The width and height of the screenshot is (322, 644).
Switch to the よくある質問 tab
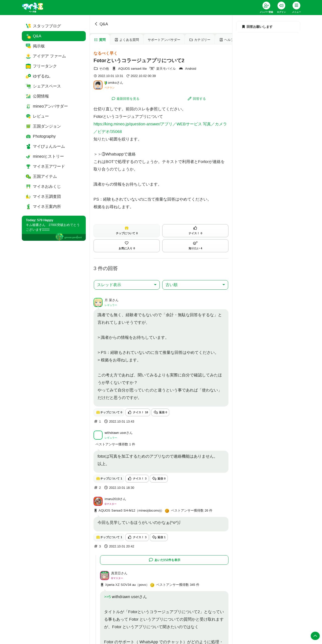[127, 40]
